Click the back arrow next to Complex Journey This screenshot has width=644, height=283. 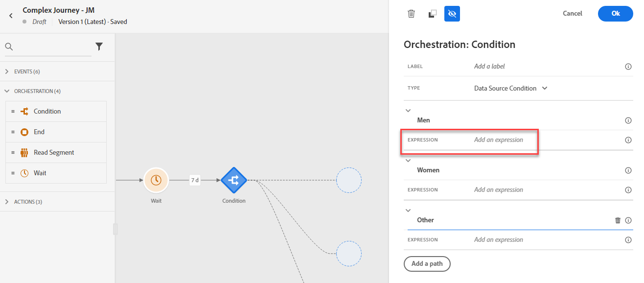[11, 16]
